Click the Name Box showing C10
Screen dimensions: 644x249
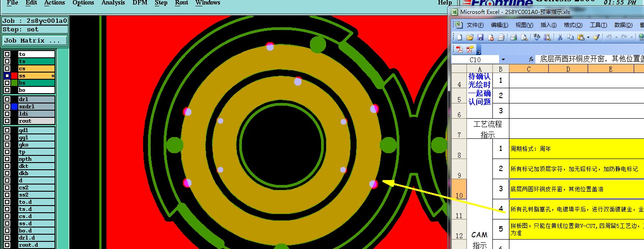475,60
